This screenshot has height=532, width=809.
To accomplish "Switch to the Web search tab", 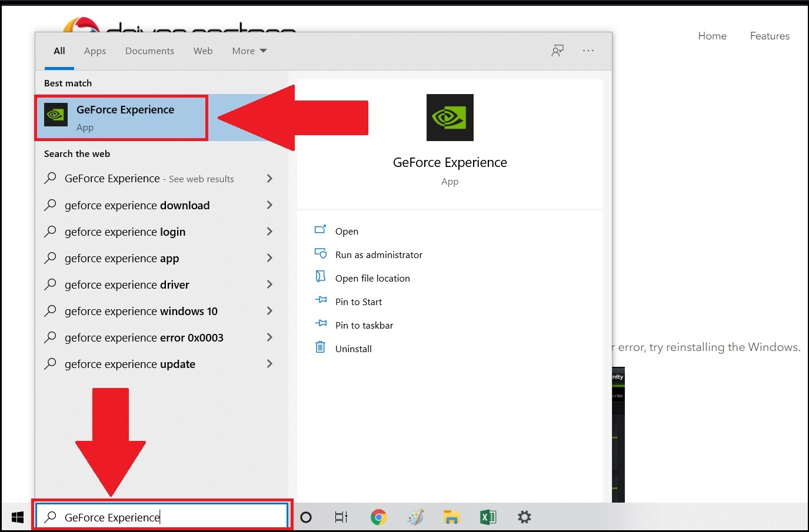I will [x=203, y=51].
